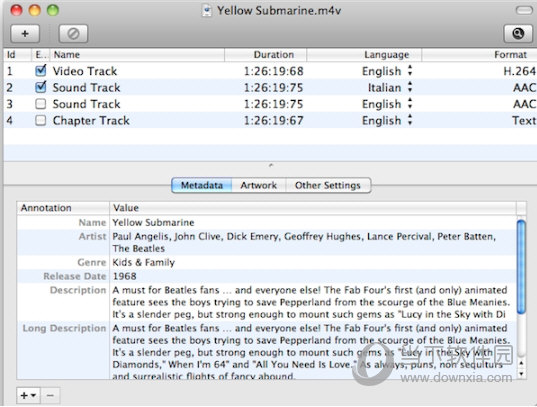Click the delete track toolbar icon
The width and height of the screenshot is (537, 407).
(73, 34)
